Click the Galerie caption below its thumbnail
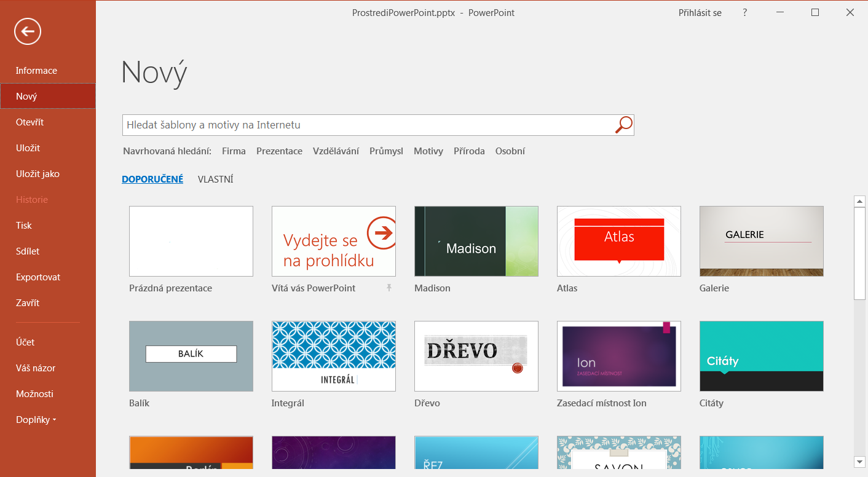This screenshot has height=477, width=868. [714, 288]
